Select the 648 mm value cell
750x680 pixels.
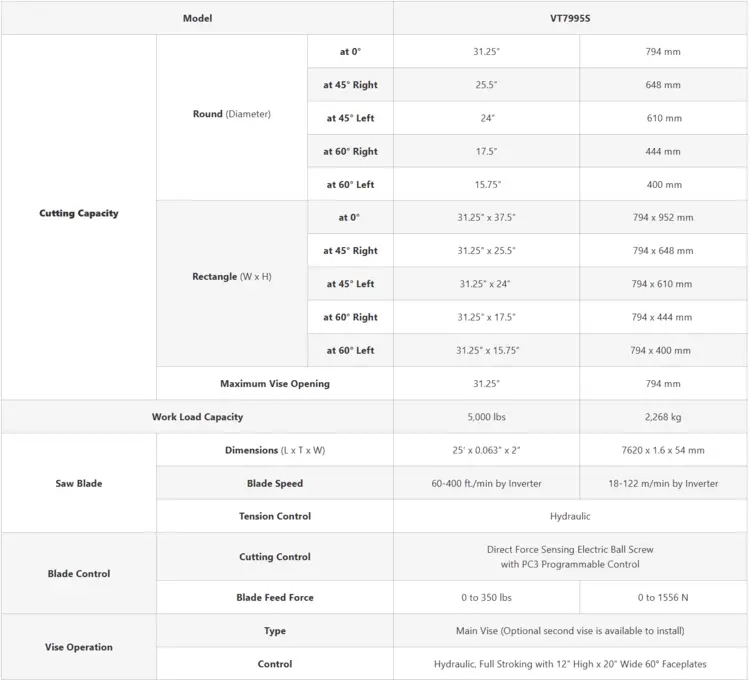[x=663, y=85]
